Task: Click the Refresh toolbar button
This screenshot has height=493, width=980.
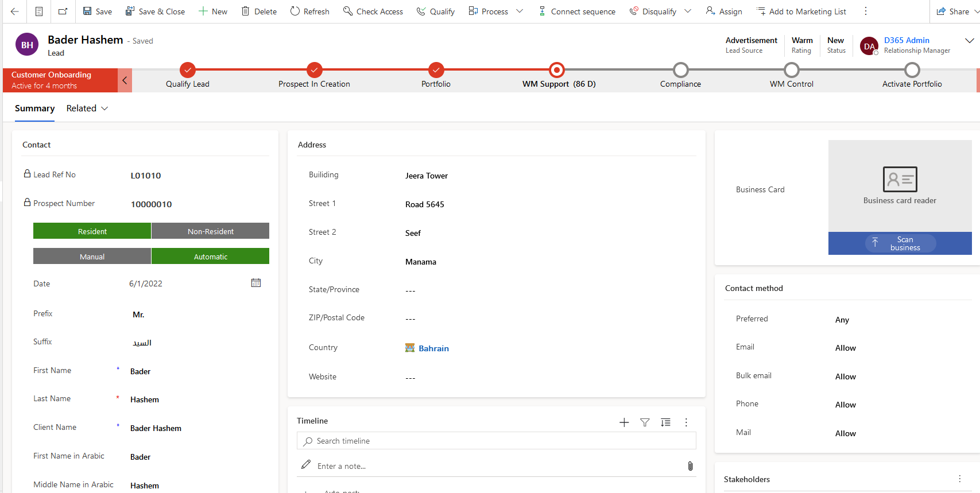Action: coord(309,11)
